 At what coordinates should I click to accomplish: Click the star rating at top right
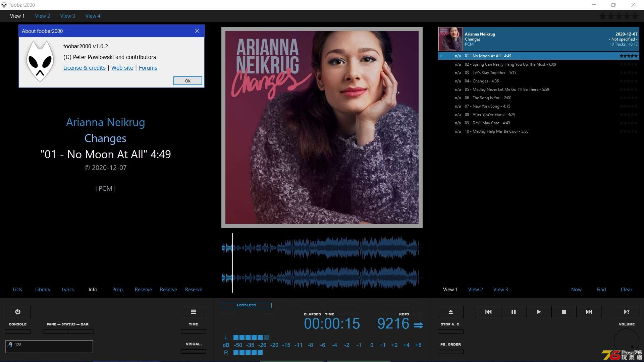pyautogui.click(x=619, y=16)
